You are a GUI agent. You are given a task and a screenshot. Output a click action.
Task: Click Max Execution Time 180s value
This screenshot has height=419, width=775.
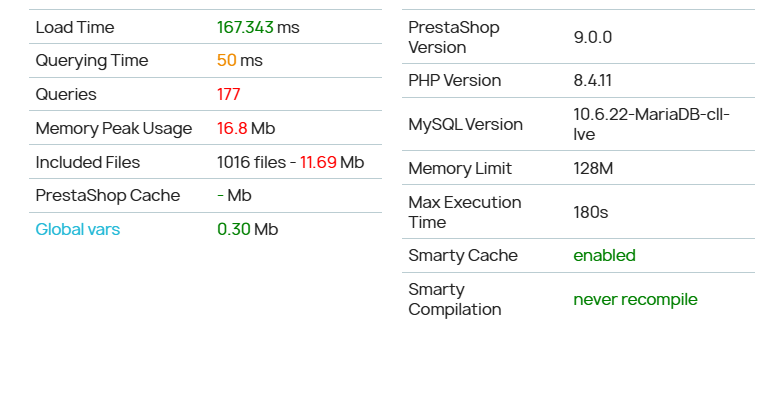pos(591,212)
